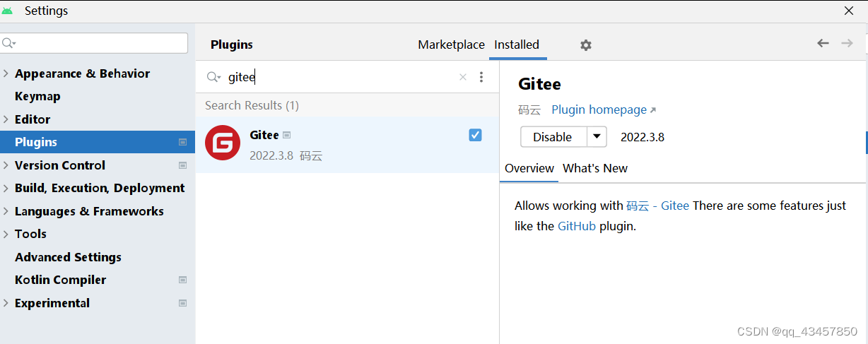Expand Languages & Frameworks section
Screen dimensions: 868x344
[6, 211]
